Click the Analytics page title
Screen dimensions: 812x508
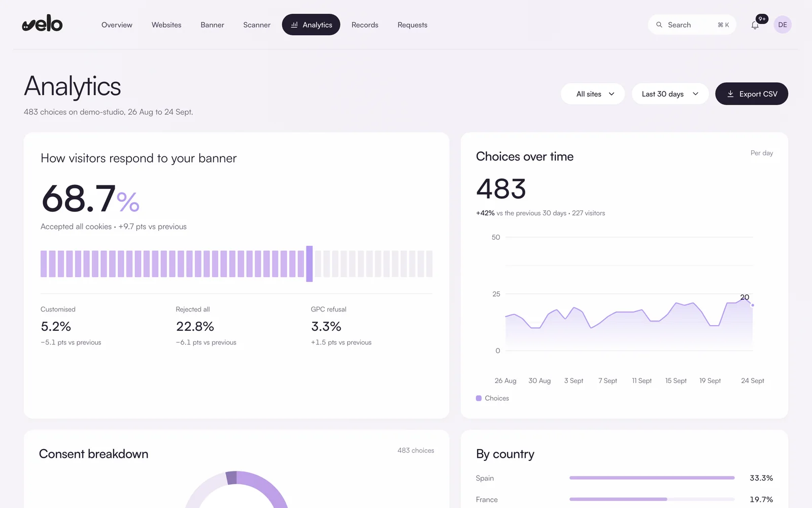pos(73,86)
